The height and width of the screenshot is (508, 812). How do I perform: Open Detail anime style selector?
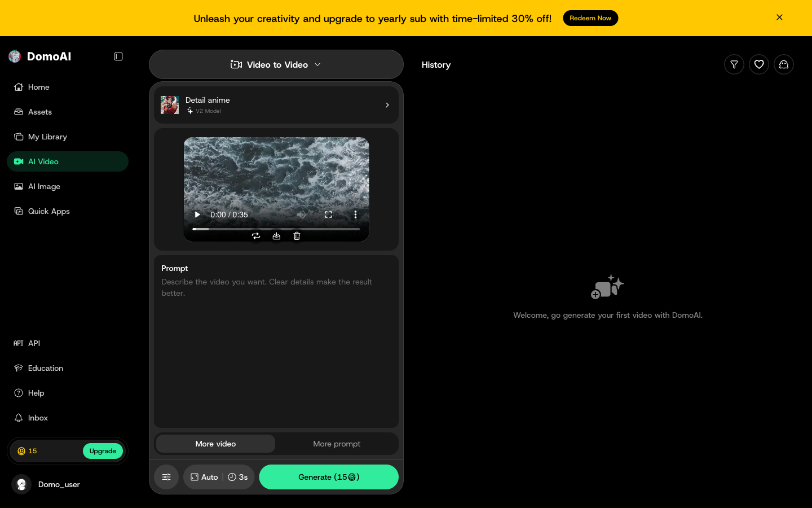276,105
